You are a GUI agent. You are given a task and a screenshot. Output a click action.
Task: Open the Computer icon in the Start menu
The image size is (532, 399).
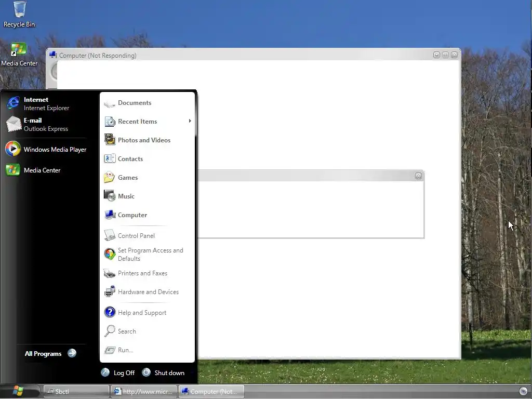point(110,215)
